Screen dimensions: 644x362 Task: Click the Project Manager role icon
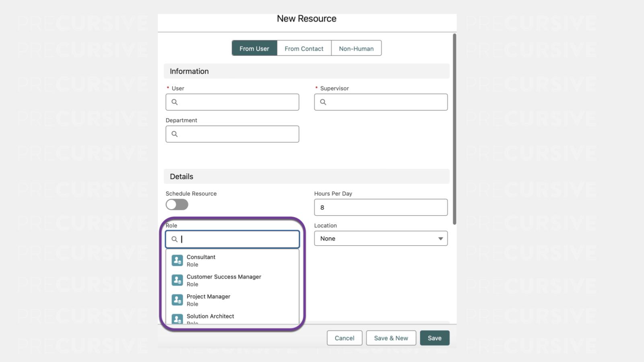pyautogui.click(x=177, y=300)
